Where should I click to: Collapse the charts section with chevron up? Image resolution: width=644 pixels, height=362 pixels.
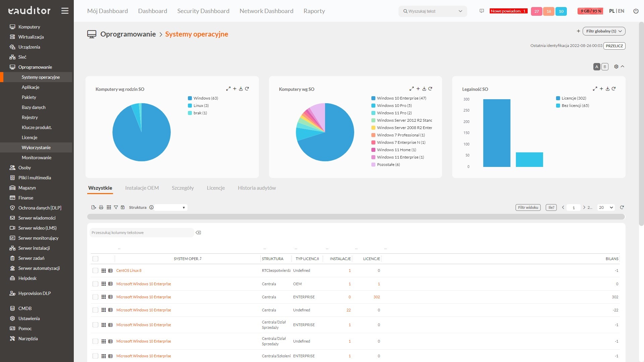[x=623, y=66]
